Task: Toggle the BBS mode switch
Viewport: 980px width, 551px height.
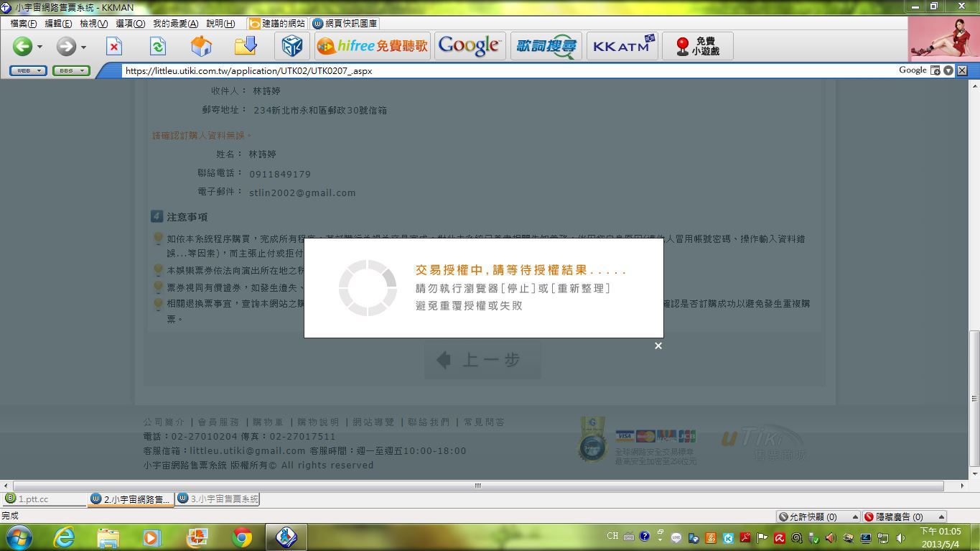Action: pos(70,70)
